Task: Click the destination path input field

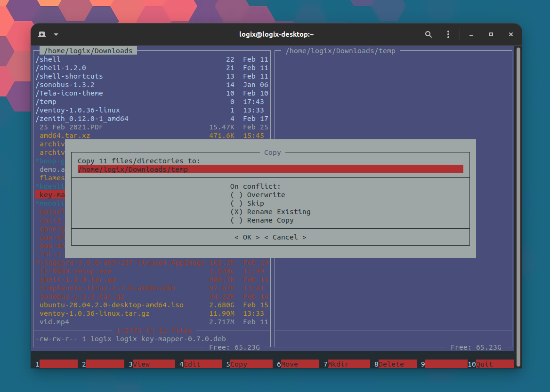Action: (270, 169)
